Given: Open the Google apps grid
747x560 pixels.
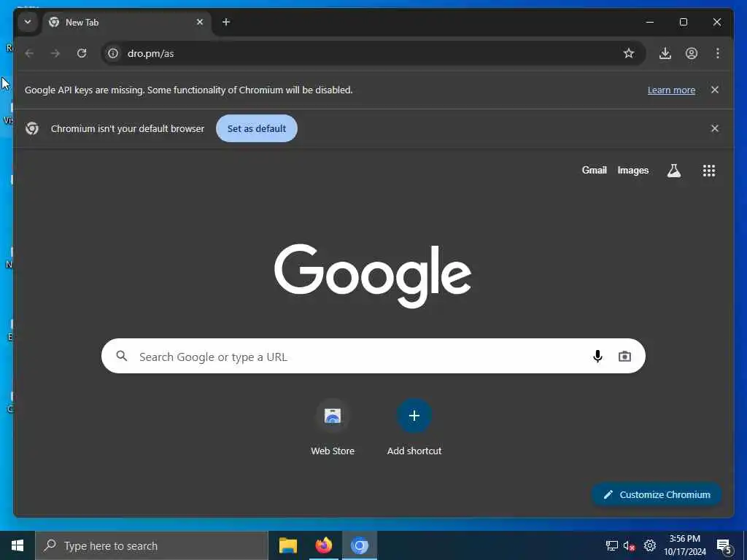Looking at the screenshot, I should [x=709, y=171].
